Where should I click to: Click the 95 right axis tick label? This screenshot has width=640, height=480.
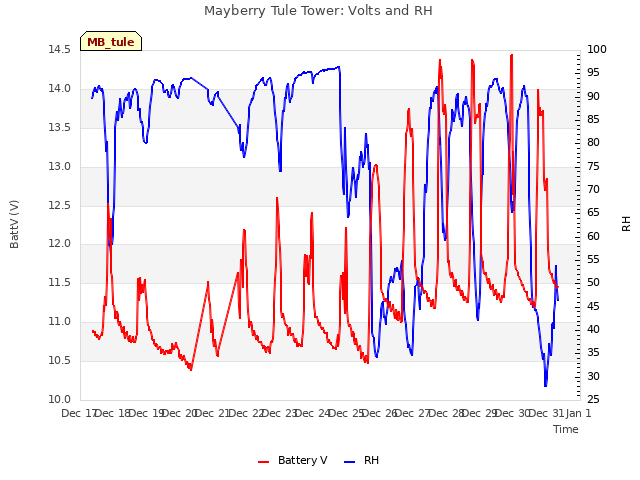pos(593,73)
